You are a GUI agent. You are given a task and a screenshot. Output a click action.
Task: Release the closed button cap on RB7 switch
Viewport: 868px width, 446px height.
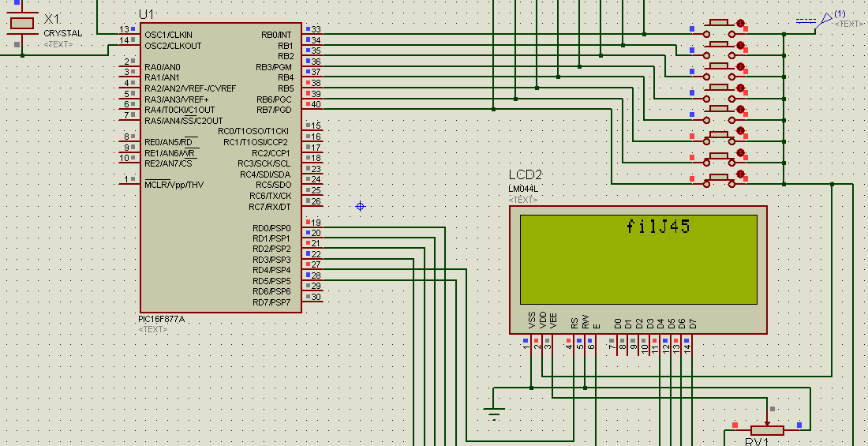719,178
